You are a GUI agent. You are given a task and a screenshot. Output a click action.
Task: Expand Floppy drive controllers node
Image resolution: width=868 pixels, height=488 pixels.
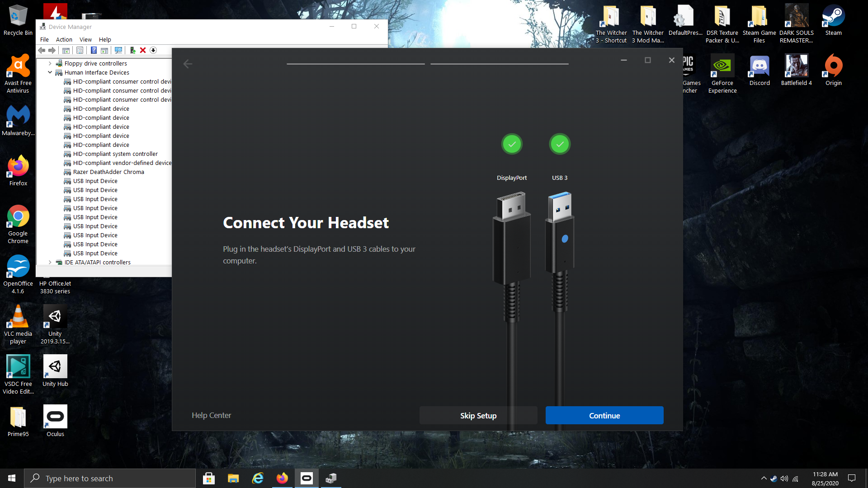pyautogui.click(x=50, y=63)
